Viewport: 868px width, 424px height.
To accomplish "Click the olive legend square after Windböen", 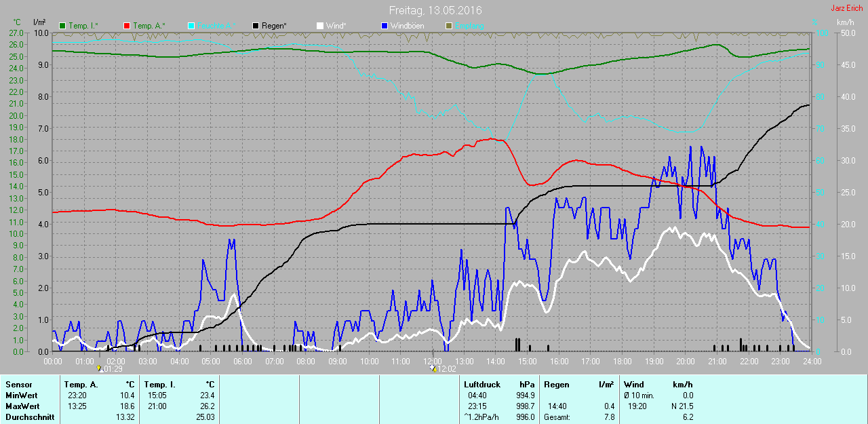I will click(449, 26).
